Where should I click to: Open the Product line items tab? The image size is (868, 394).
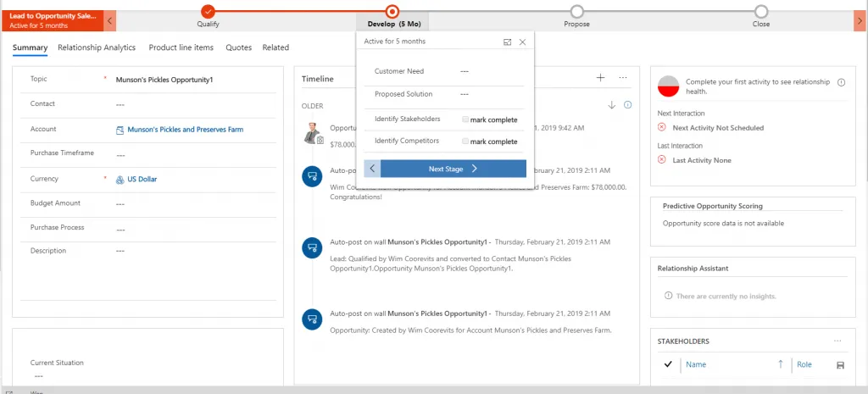181,47
